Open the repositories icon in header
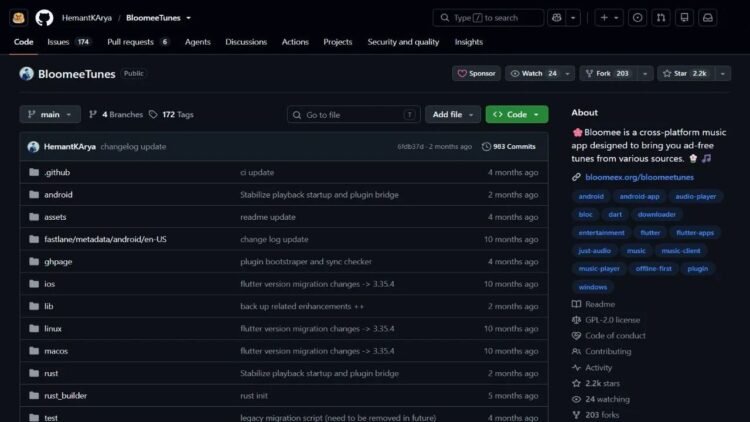The image size is (750, 422). click(x=684, y=18)
